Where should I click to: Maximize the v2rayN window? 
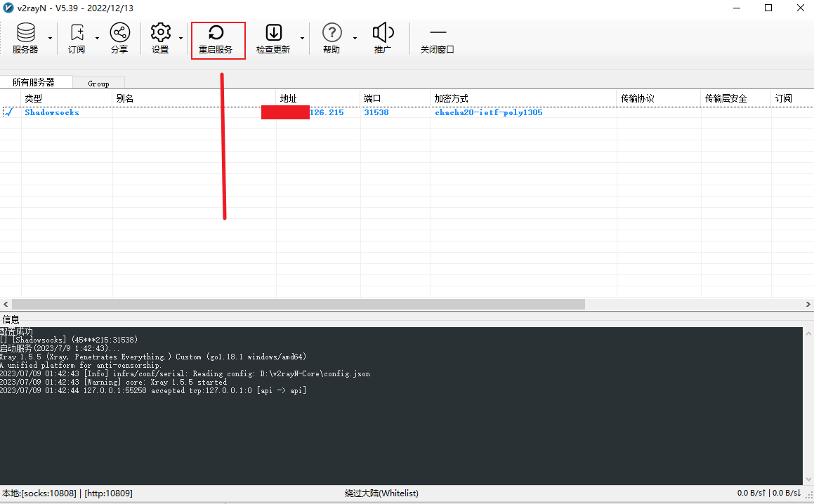point(768,8)
